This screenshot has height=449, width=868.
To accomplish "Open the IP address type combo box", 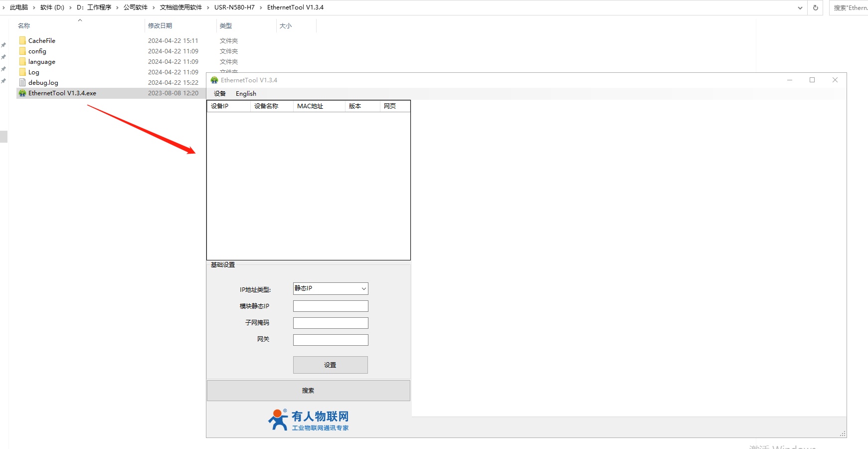I will tap(331, 288).
